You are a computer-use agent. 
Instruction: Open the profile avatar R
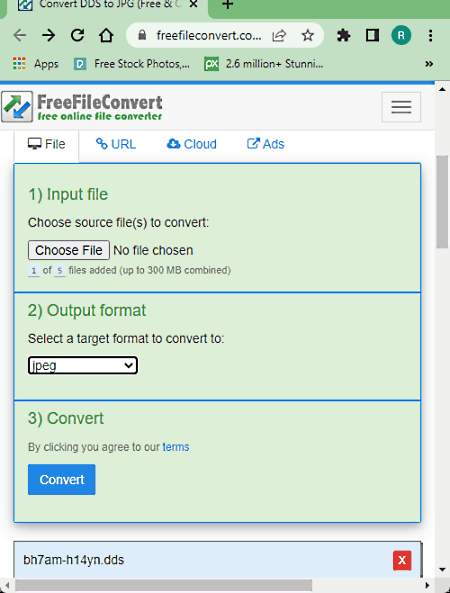[x=401, y=36]
